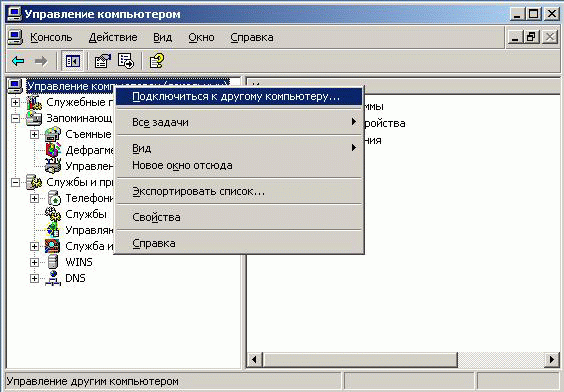
Task: Click the disk management icon next to Управлен
Action: [x=53, y=166]
